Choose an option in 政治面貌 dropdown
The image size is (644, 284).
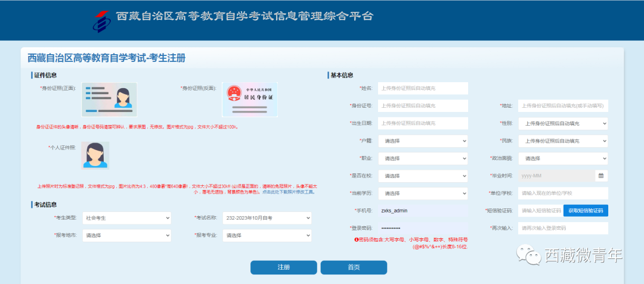point(562,158)
